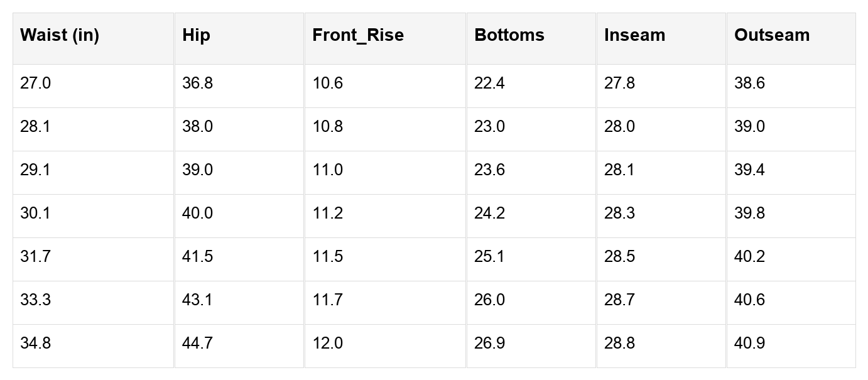Select the Hip column header
868x380 pixels.
click(x=196, y=35)
